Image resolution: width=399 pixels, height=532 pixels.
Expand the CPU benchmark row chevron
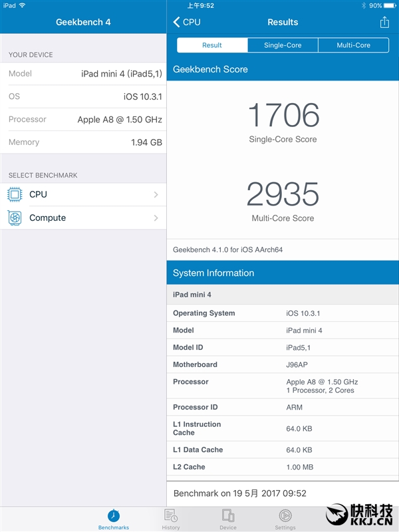point(156,195)
